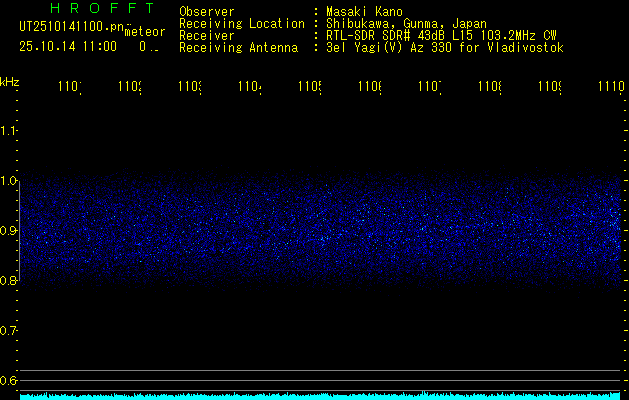This screenshot has width=629, height=400.
Task: Click the kHz axis unit label
Action: point(10,81)
